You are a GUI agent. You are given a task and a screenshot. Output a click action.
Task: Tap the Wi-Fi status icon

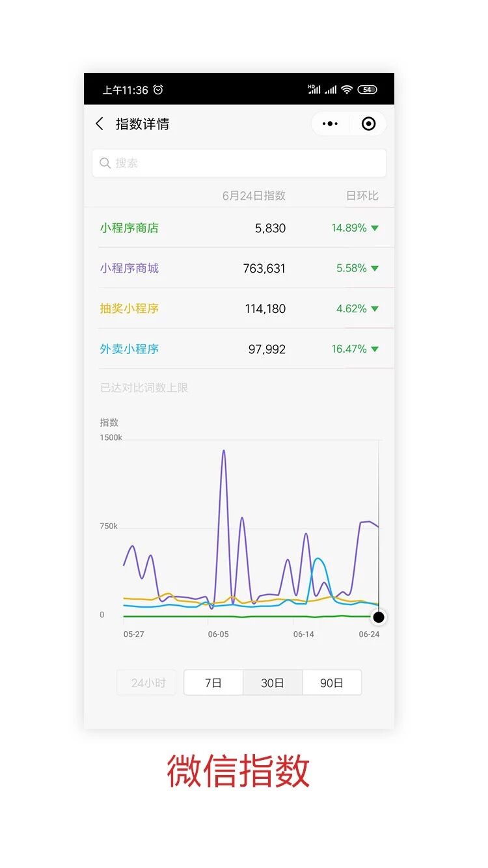tap(347, 90)
